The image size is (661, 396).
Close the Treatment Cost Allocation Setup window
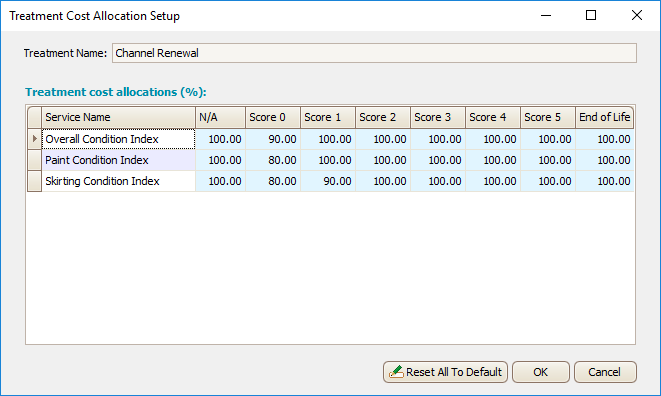[x=637, y=16]
